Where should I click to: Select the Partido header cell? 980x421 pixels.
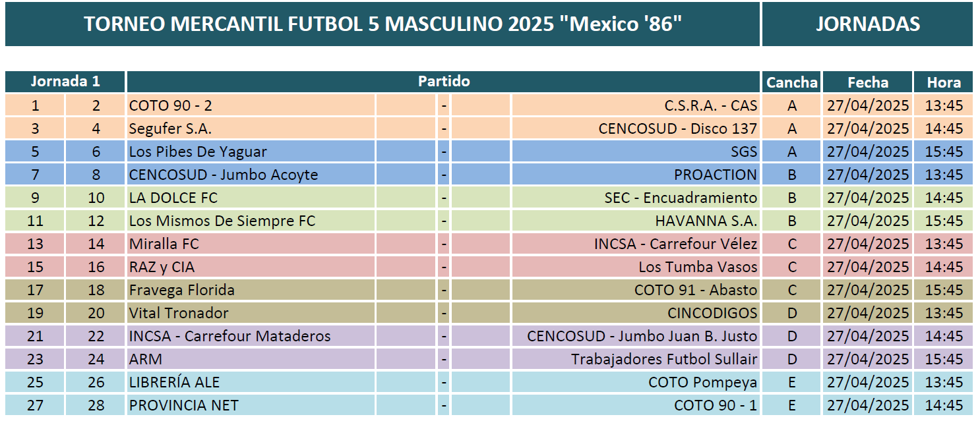444,82
